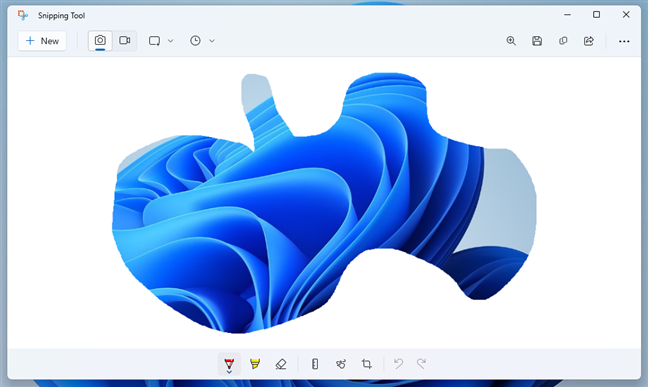Viewport: 648px width, 387px height.
Task: Maximize the Snipping Tool window
Action: coord(596,15)
